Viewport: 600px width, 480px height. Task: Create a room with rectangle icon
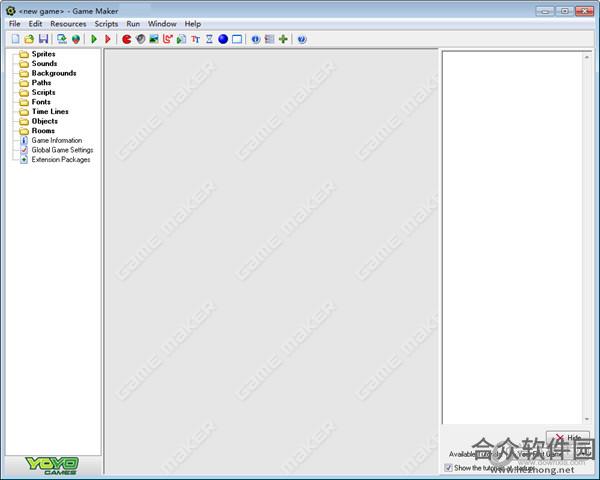[x=237, y=39]
